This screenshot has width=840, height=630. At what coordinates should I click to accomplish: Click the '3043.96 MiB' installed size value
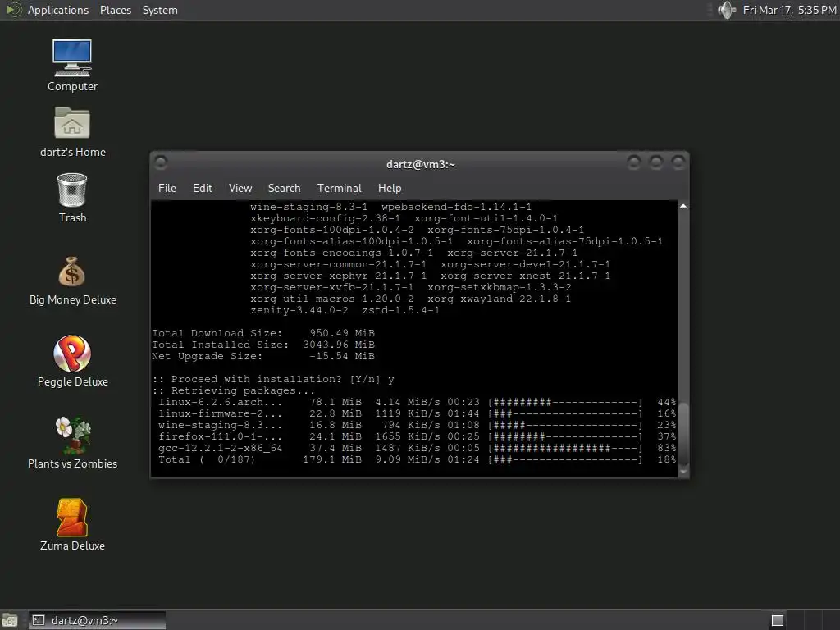click(339, 345)
